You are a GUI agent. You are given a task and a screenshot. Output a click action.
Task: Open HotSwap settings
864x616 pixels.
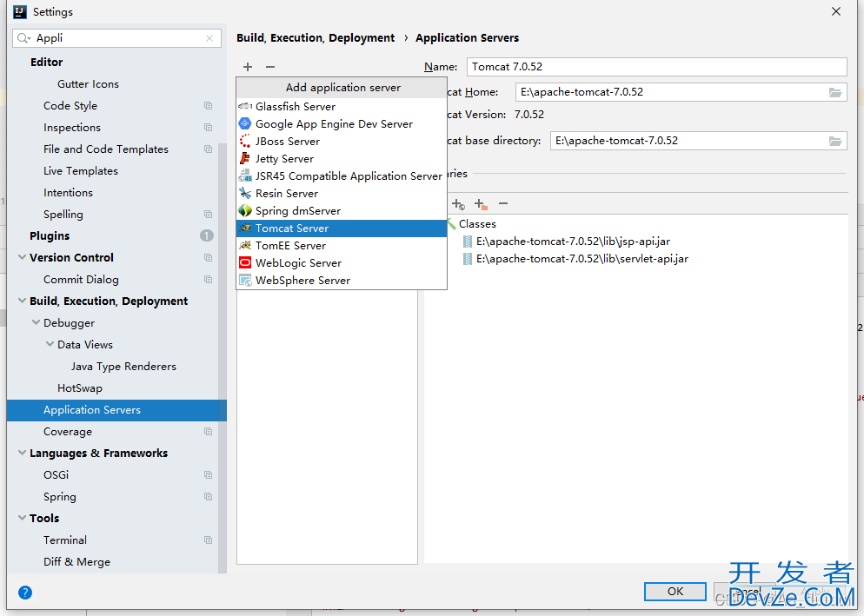pos(80,387)
